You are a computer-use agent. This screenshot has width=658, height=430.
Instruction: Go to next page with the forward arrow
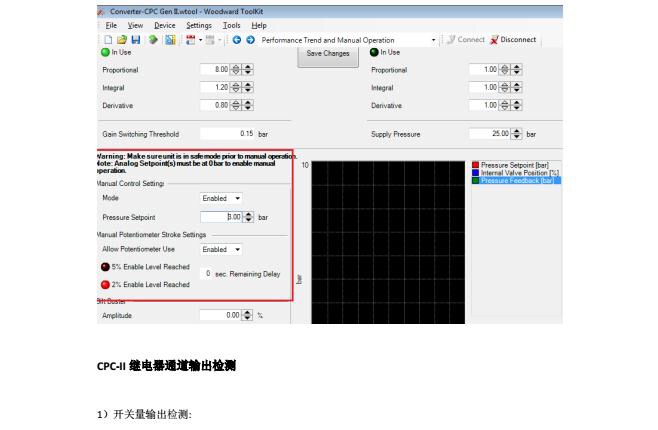[251, 40]
